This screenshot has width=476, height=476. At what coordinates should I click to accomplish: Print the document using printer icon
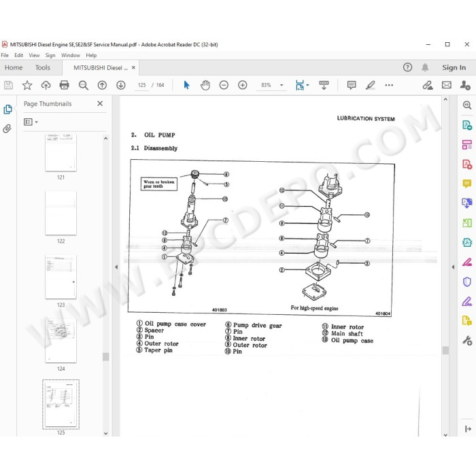pos(64,85)
